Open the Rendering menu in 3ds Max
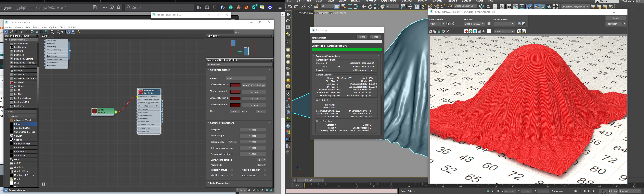Viewport: 644px width, 194px height. [406, 1]
